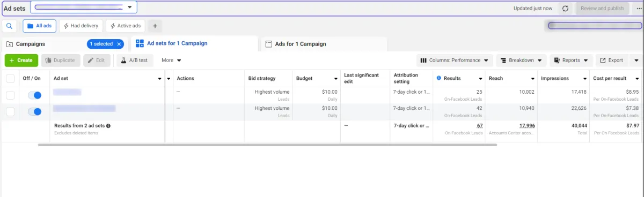
Task: Toggle off the first ad set switch
Action: pos(34,95)
